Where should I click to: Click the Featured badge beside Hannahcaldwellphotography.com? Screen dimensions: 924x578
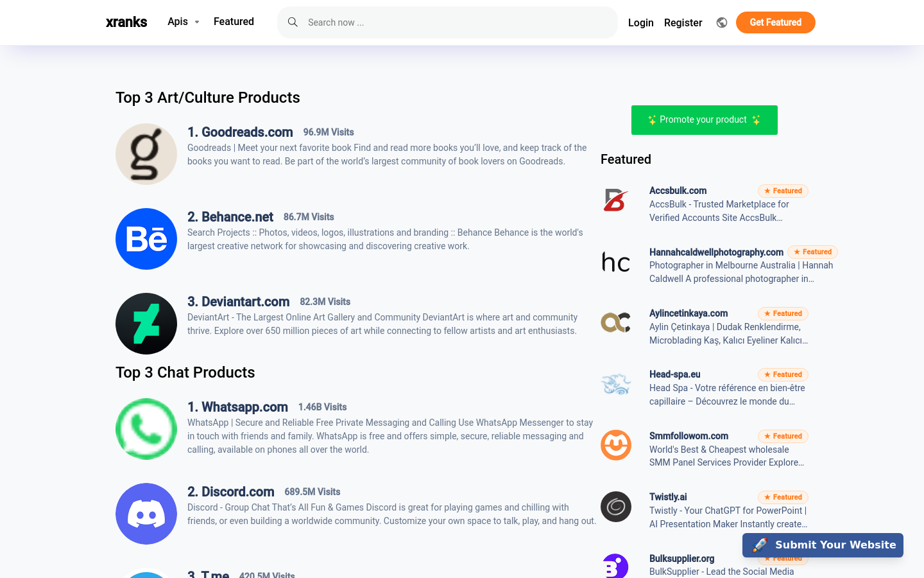click(813, 252)
